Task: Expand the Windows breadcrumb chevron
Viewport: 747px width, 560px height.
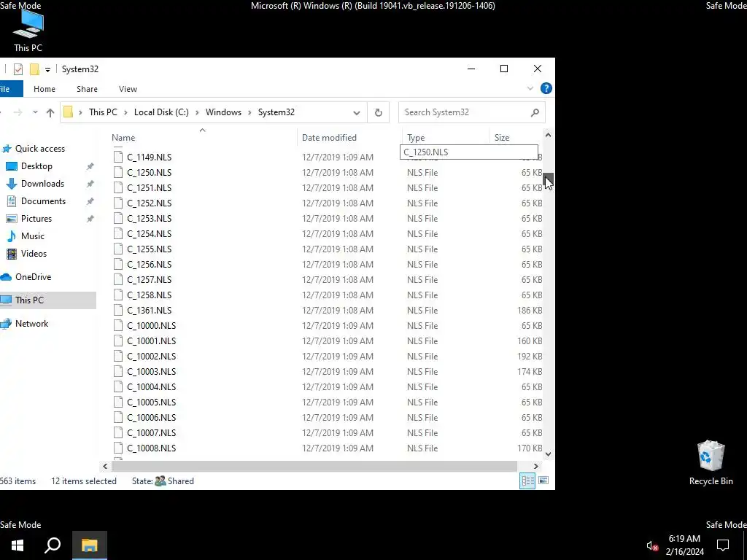Action: (249, 112)
